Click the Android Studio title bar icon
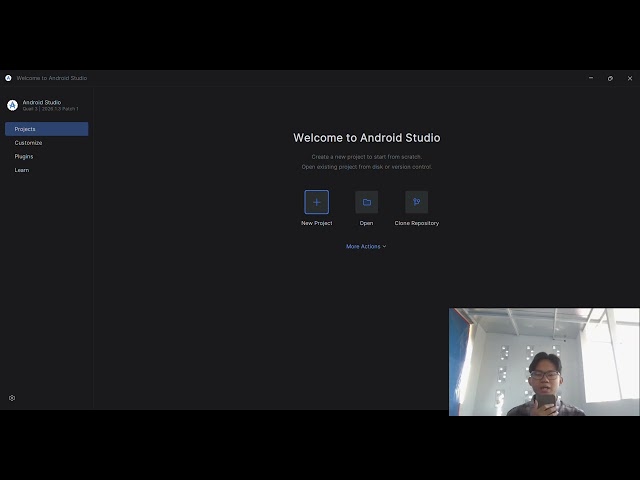This screenshot has width=640, height=480. [8, 78]
